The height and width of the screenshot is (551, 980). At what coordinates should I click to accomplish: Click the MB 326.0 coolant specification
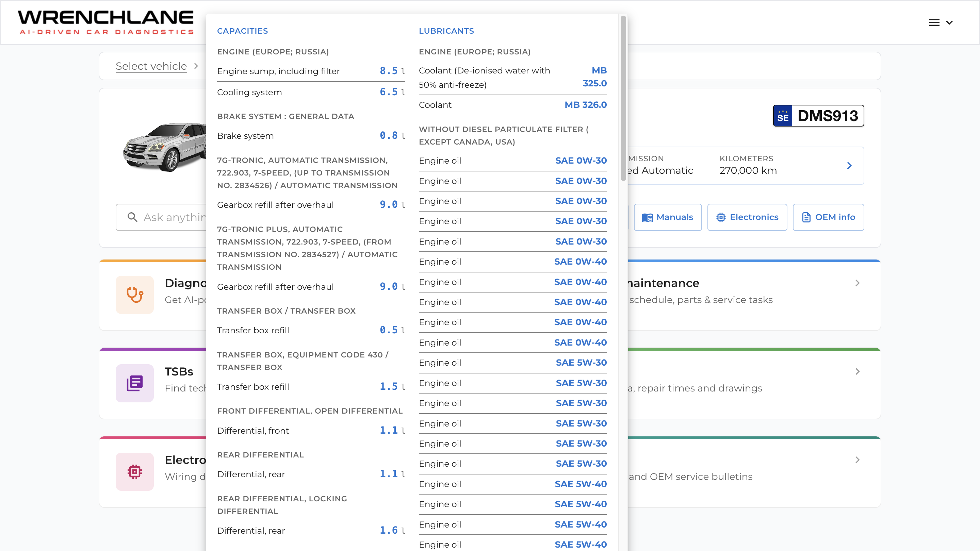pos(586,104)
